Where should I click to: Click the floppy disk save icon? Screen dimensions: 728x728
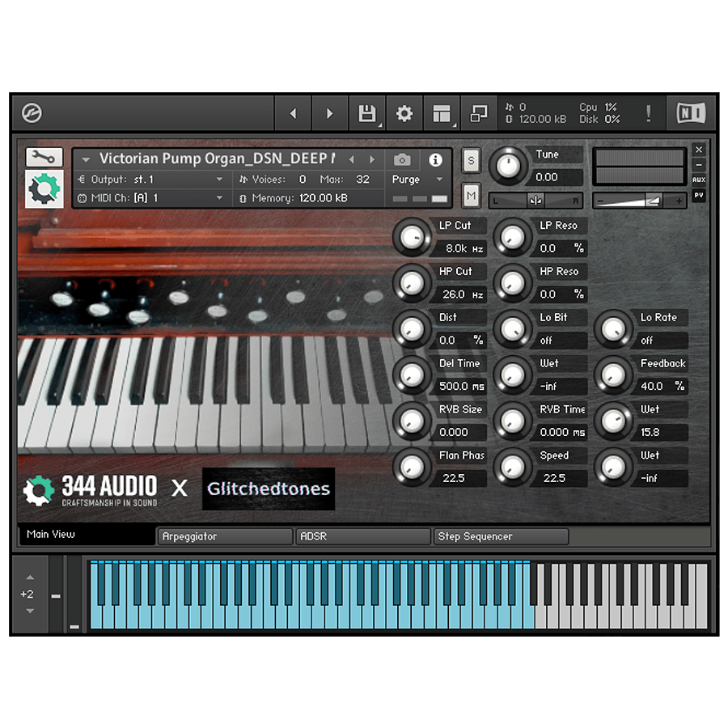367,113
